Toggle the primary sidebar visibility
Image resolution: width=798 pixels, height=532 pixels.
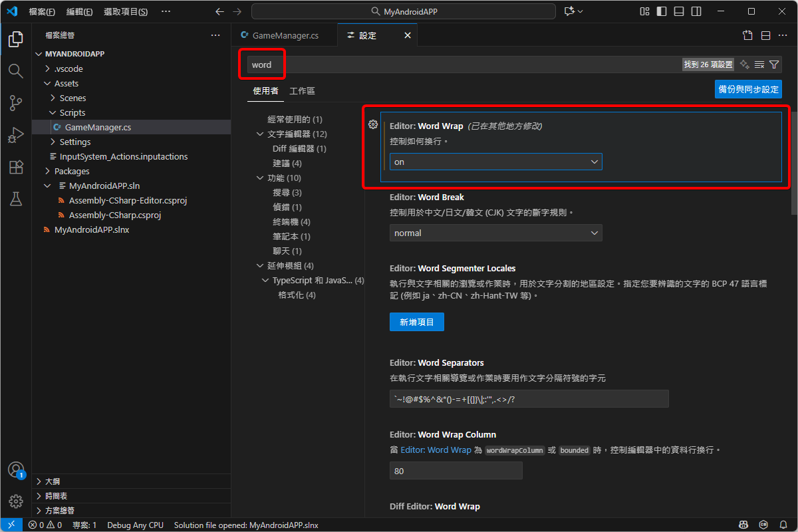[x=661, y=11]
